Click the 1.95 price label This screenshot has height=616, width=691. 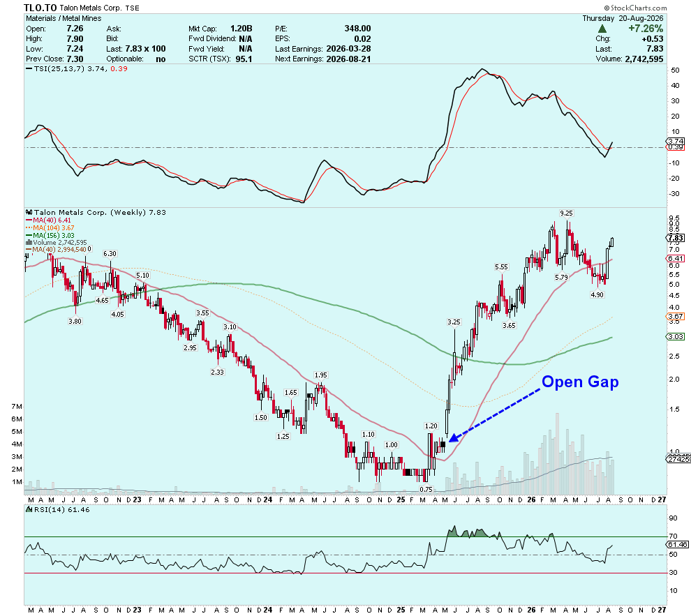[321, 375]
